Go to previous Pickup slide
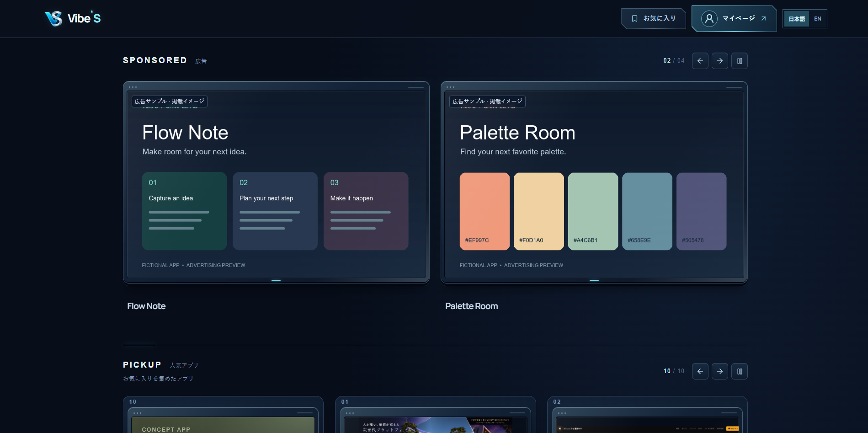Image resolution: width=868 pixels, height=433 pixels. (x=700, y=371)
